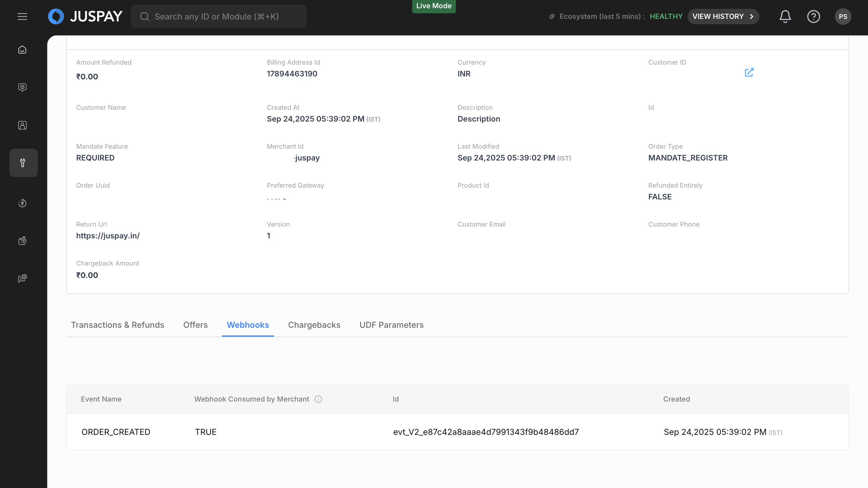Screen dimensions: 868x488
Task: Open the UDF Parameters tab
Action: coord(391,325)
